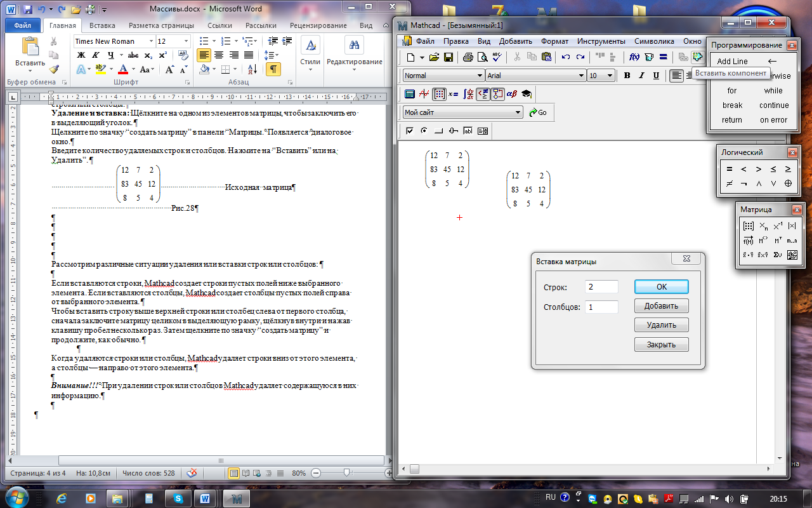The height and width of the screenshot is (508, 812).
Task: Click the Word zoom slider handle
Action: point(346,473)
